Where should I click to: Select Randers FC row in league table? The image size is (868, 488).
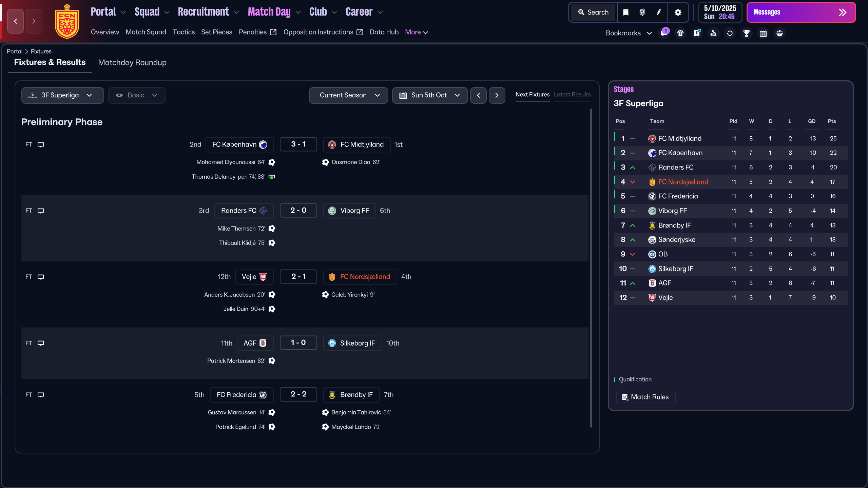coord(730,167)
